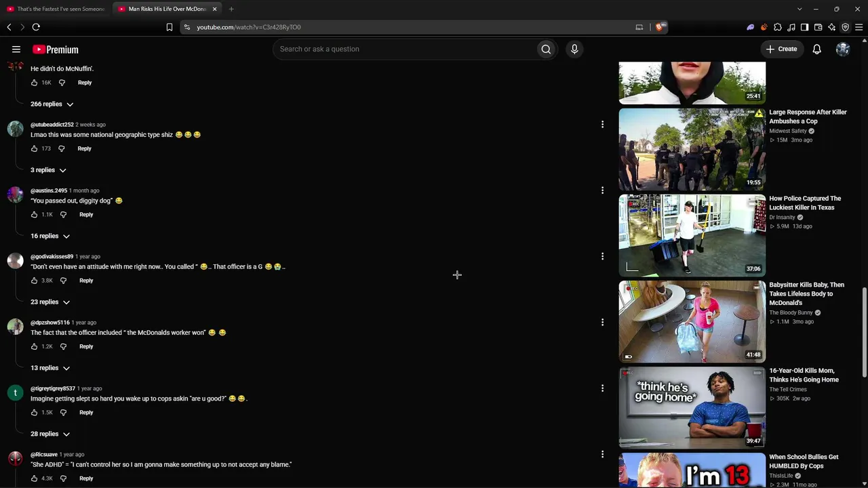The height and width of the screenshot is (488, 868).
Task: Open options for @Ricsuave's comment
Action: pos(602,454)
